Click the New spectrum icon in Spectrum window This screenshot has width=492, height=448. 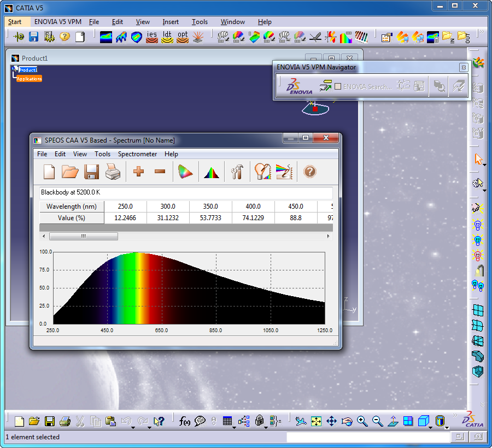pos(49,172)
